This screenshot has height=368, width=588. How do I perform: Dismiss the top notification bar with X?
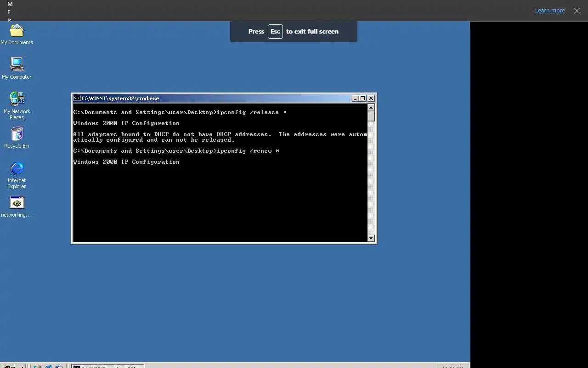(x=577, y=11)
